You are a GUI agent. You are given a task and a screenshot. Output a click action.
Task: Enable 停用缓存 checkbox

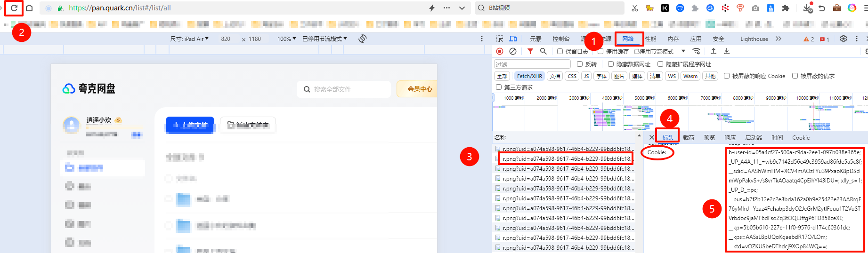pos(600,51)
